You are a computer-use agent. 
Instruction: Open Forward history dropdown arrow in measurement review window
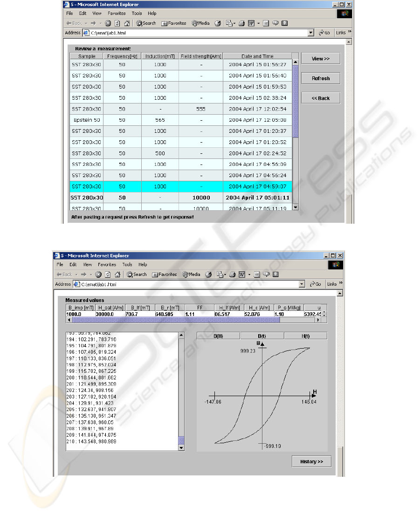101,23
